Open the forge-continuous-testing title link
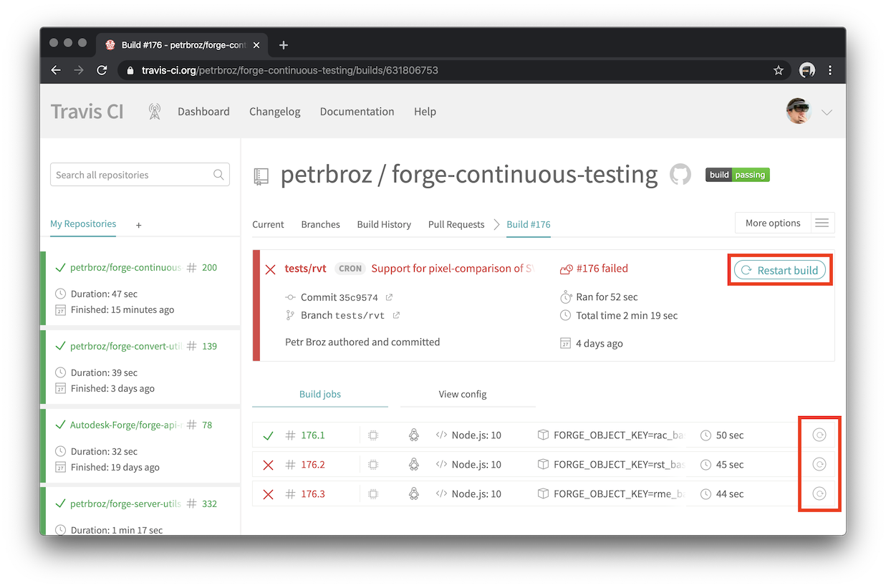 pos(524,175)
